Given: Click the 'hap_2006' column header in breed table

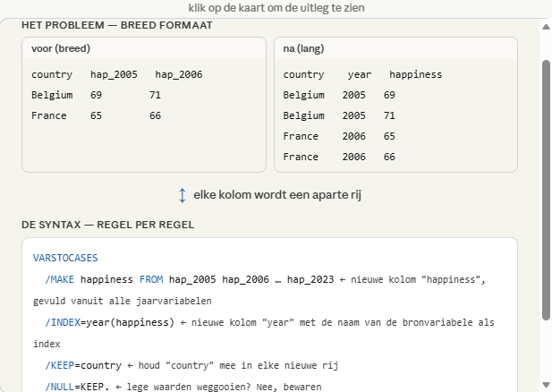Looking at the screenshot, I should pos(179,74).
